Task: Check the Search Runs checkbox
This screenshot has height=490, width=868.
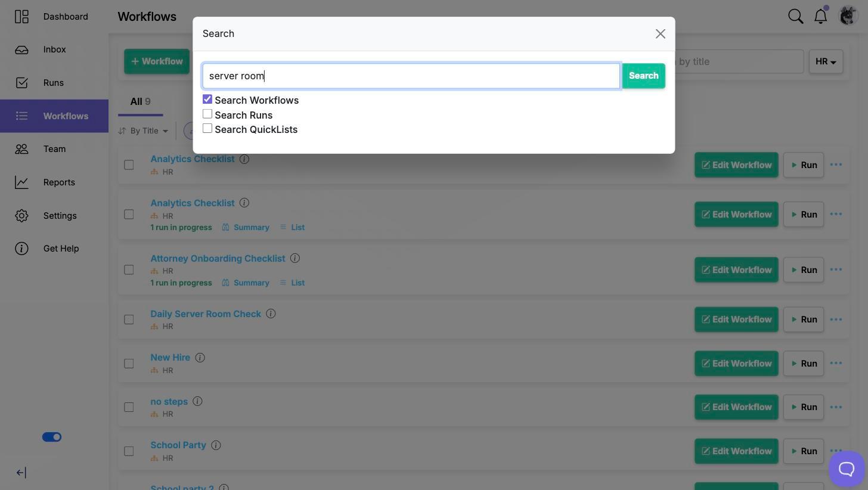Action: tap(207, 114)
